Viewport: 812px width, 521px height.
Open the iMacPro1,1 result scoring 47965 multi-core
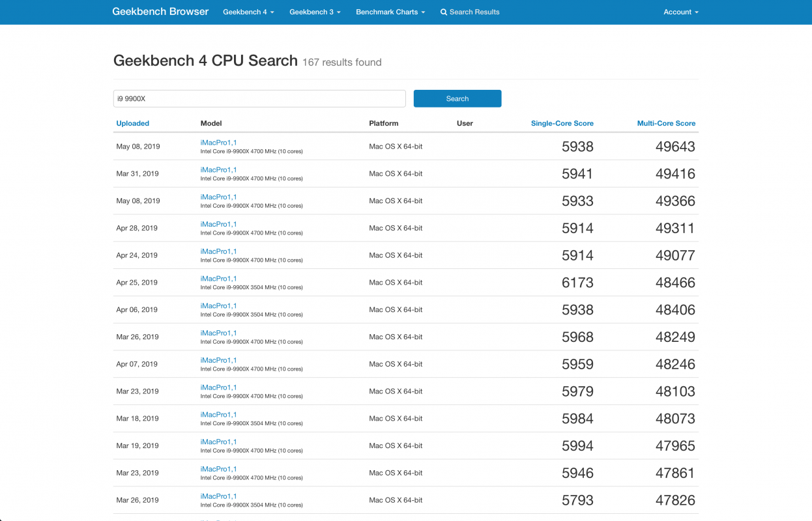218,442
